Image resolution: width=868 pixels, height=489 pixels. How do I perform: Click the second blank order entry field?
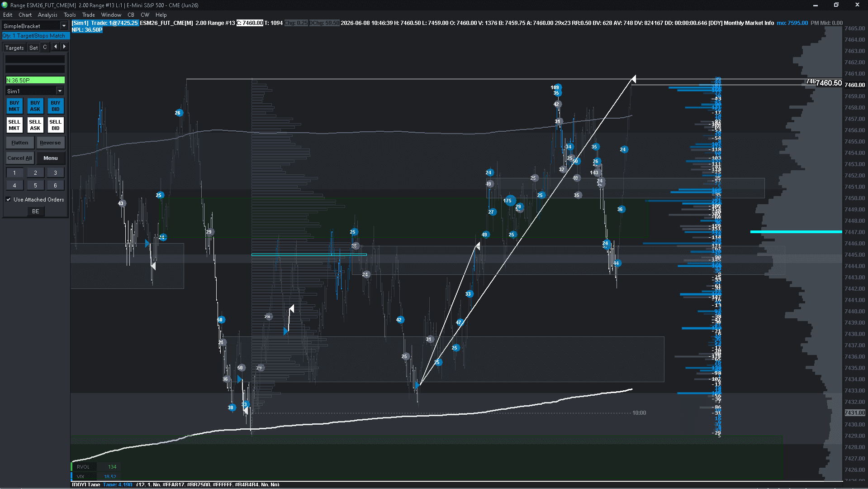coord(35,69)
